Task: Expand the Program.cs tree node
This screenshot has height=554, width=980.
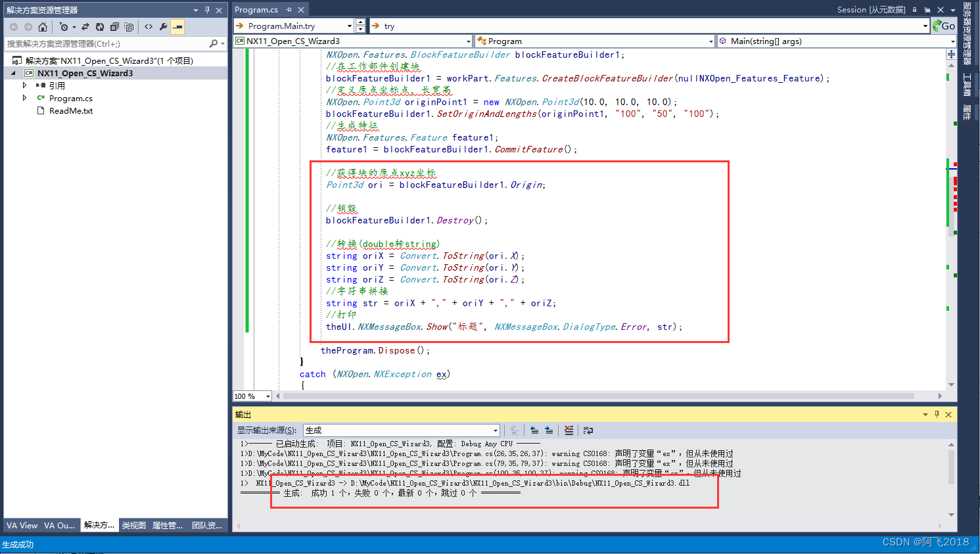Action: point(25,98)
